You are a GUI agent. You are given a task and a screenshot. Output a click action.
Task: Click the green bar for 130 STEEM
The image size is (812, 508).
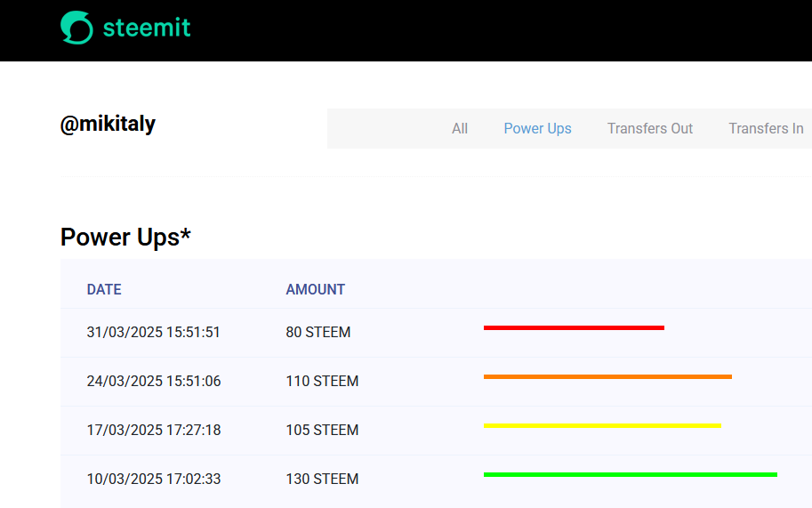coord(631,475)
